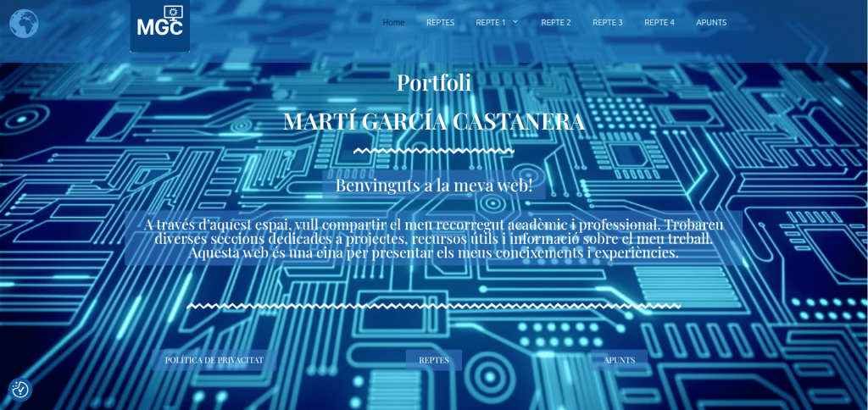
Task: Open the REPTE 3 menu link
Action: tap(607, 23)
